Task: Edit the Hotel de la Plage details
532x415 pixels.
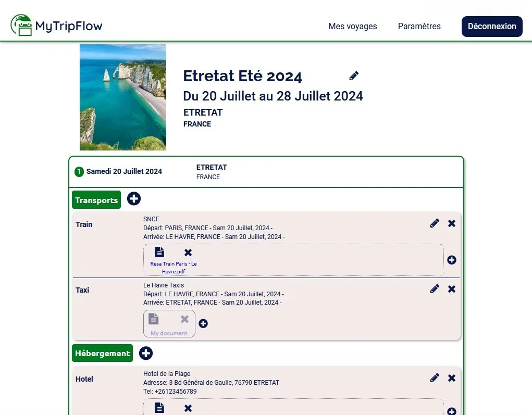Action: click(x=435, y=378)
